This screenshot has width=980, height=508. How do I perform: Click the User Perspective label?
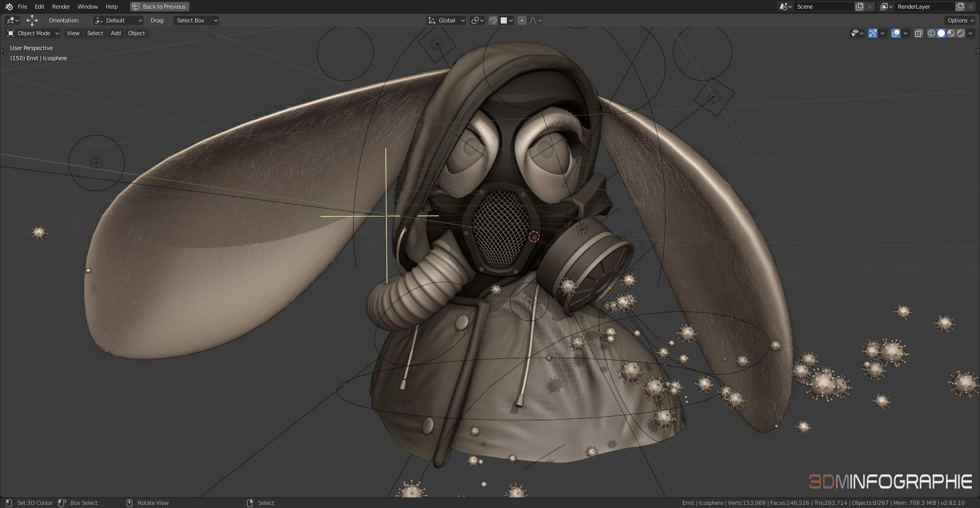(x=32, y=48)
